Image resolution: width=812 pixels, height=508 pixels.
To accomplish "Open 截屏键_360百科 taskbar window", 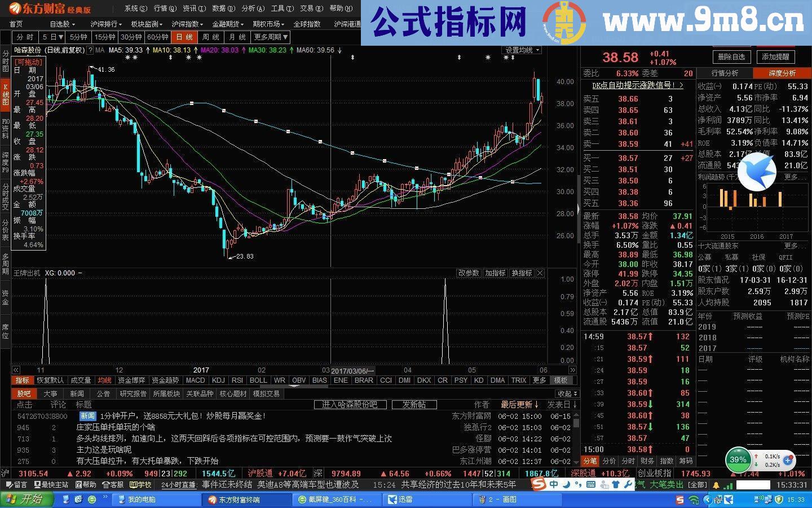I will 337,500.
